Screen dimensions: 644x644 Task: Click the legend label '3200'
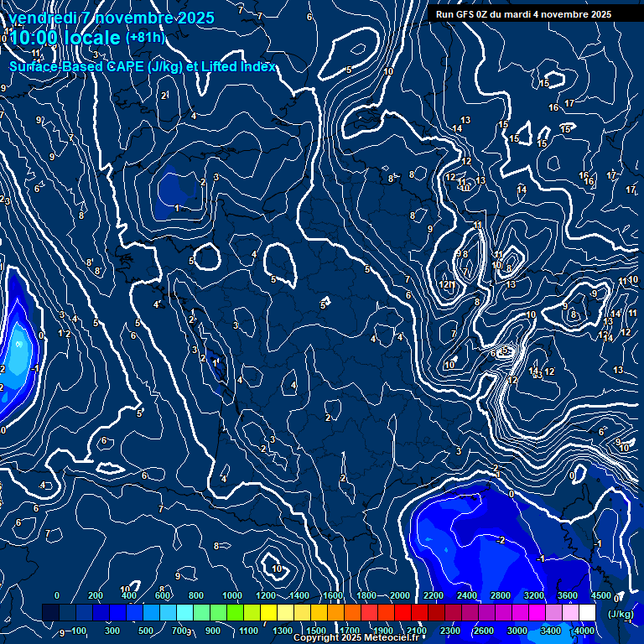click(534, 595)
